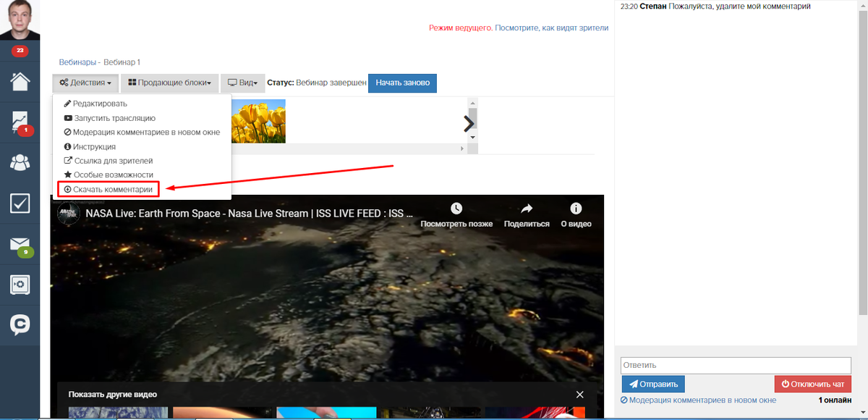Click 'Вебинар 1' breadcrumb text
Viewport: 868px width, 420px height.
tap(122, 63)
